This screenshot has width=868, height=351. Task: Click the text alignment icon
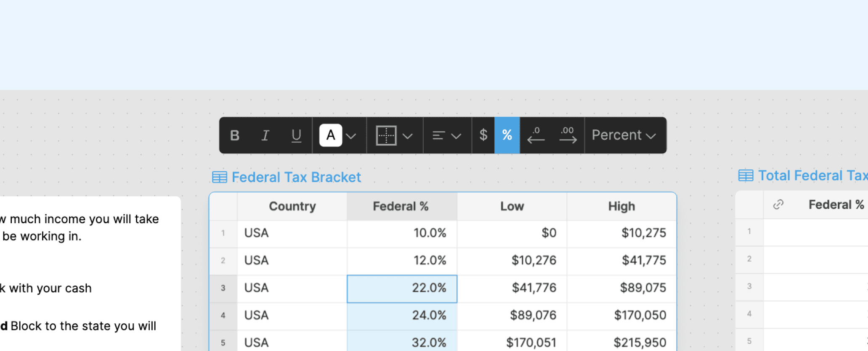(x=439, y=135)
